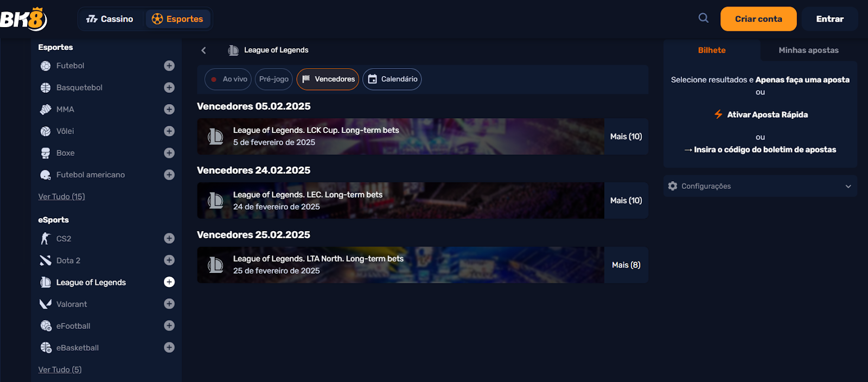
Task: Expand eBasketball with its plus button
Action: [169, 347]
